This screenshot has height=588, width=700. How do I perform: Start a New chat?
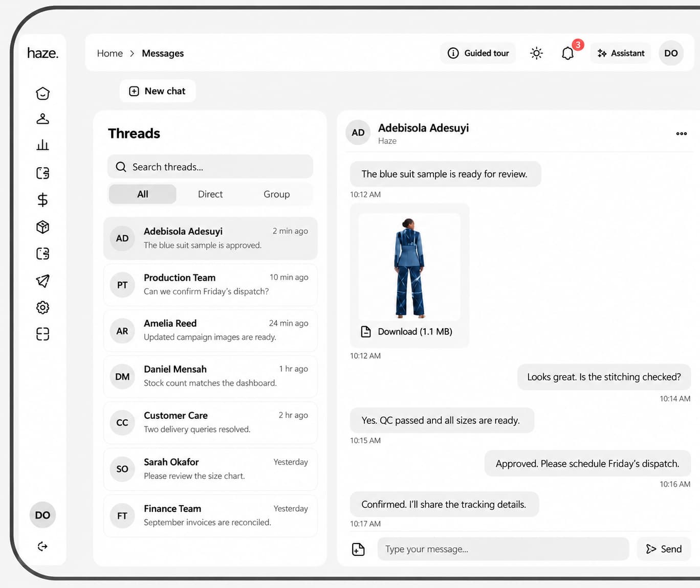click(x=158, y=91)
